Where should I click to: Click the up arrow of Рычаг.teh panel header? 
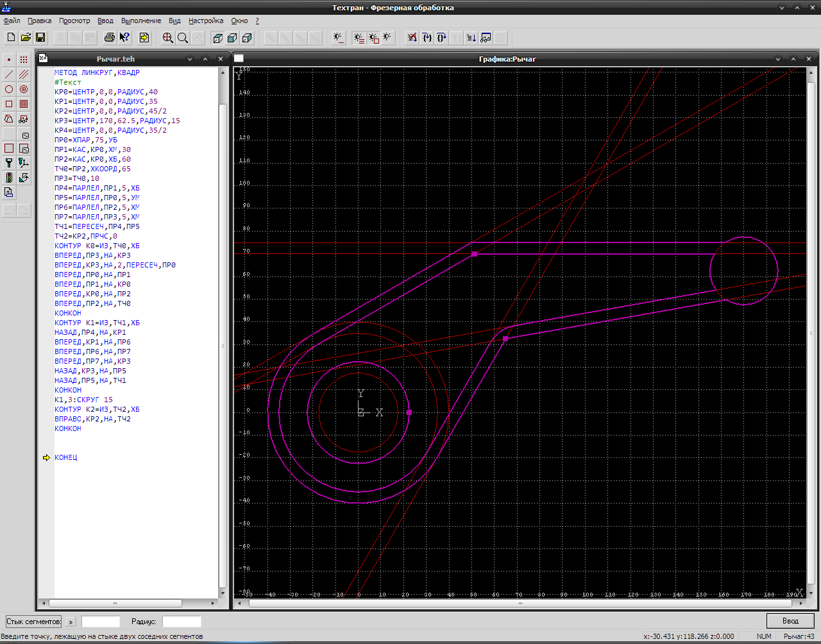coord(205,59)
